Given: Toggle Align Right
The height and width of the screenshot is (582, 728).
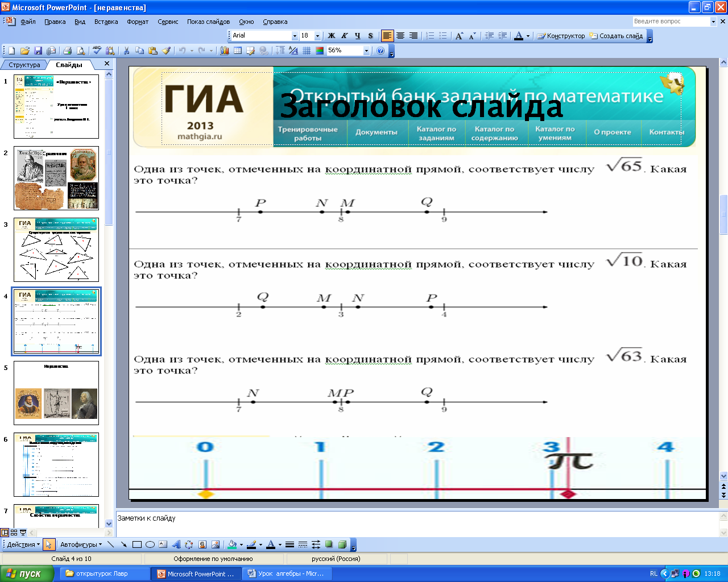Looking at the screenshot, I should tap(413, 36).
